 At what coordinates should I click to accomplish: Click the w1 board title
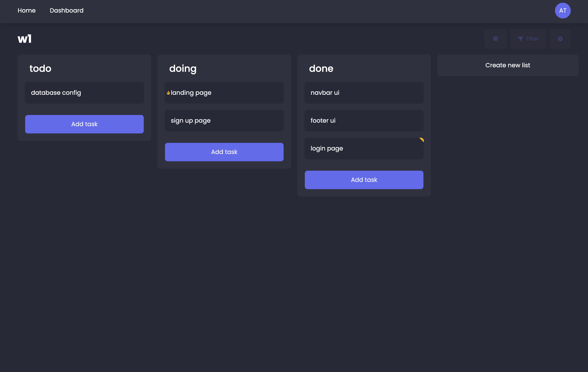[x=24, y=39]
